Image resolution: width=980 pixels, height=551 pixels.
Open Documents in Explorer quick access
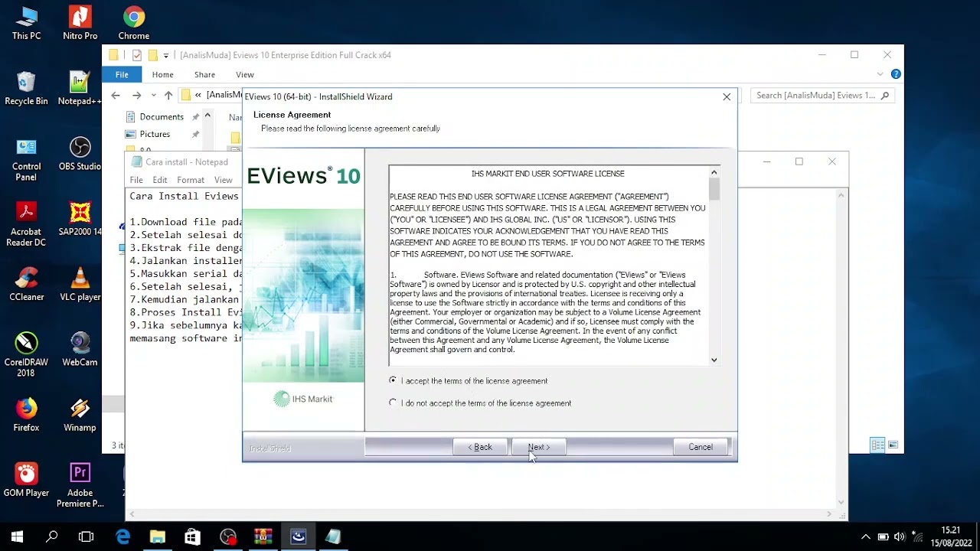[x=162, y=116]
